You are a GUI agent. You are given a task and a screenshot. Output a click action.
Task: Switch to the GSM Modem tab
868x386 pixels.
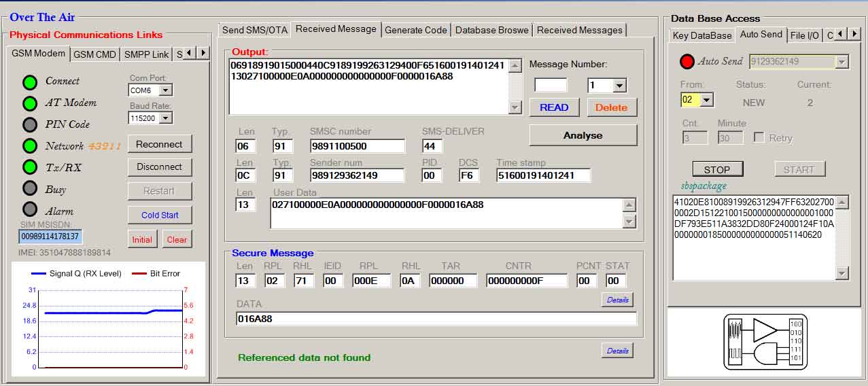(x=39, y=53)
